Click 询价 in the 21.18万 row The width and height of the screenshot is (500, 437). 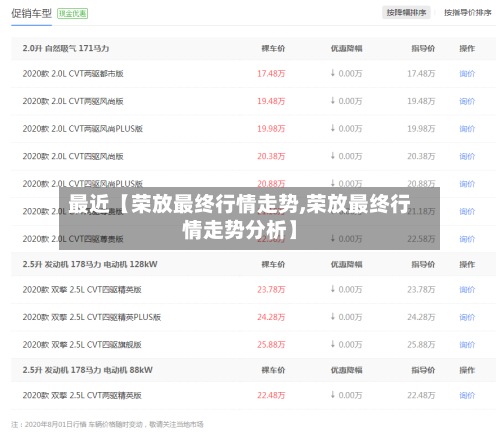(x=467, y=212)
